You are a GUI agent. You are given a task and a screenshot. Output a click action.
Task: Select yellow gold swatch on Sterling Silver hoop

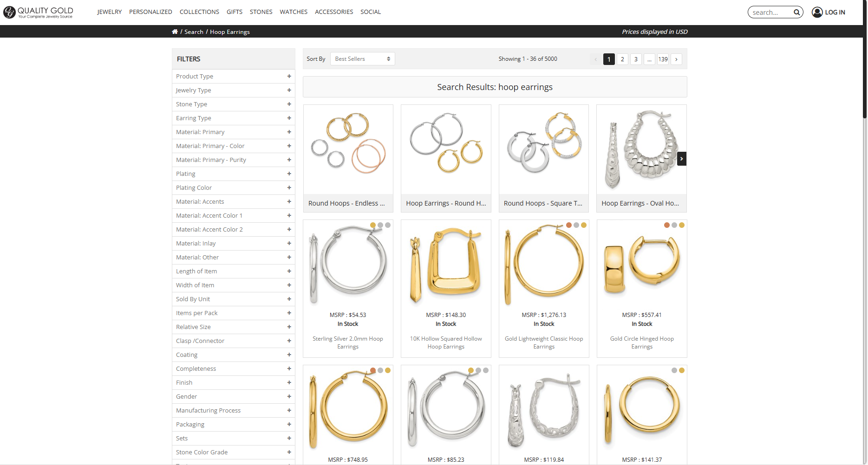pyautogui.click(x=373, y=225)
